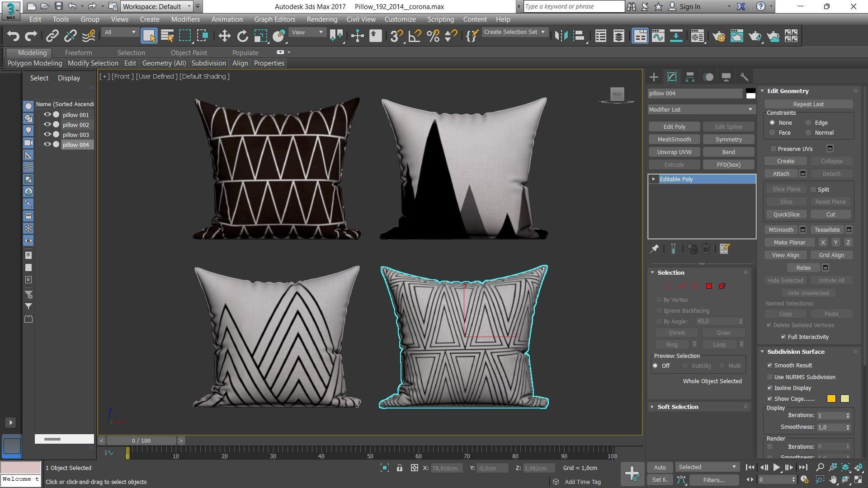Click the MeshSmooth modifier button
Screen dimensions: 868x488
tap(674, 140)
